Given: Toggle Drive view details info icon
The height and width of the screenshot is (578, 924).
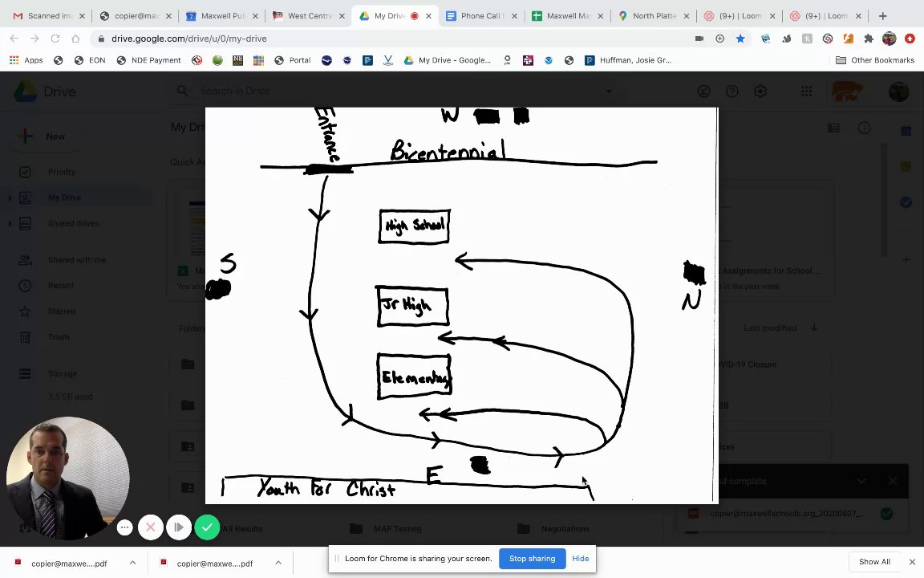Looking at the screenshot, I should [864, 128].
